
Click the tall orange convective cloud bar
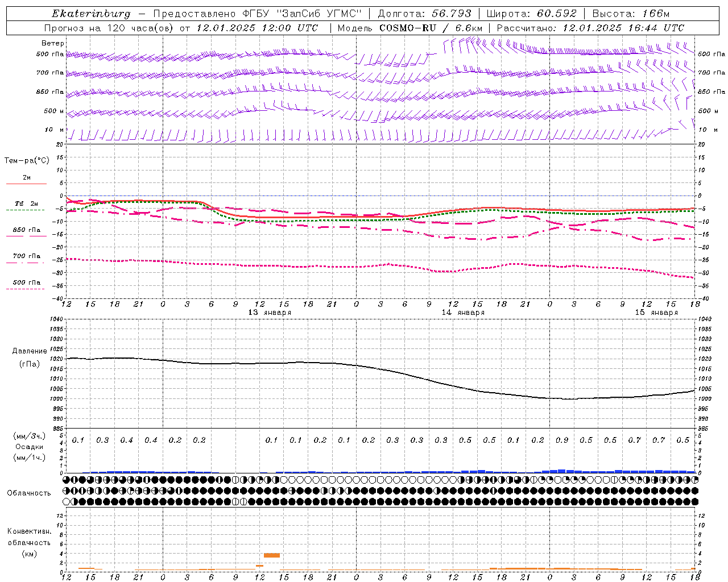click(x=272, y=555)
